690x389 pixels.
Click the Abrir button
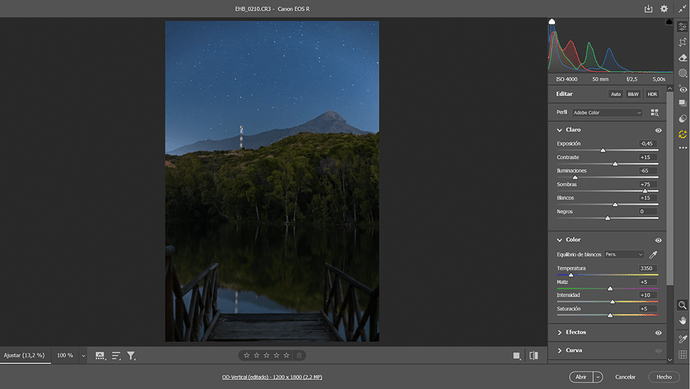581,377
